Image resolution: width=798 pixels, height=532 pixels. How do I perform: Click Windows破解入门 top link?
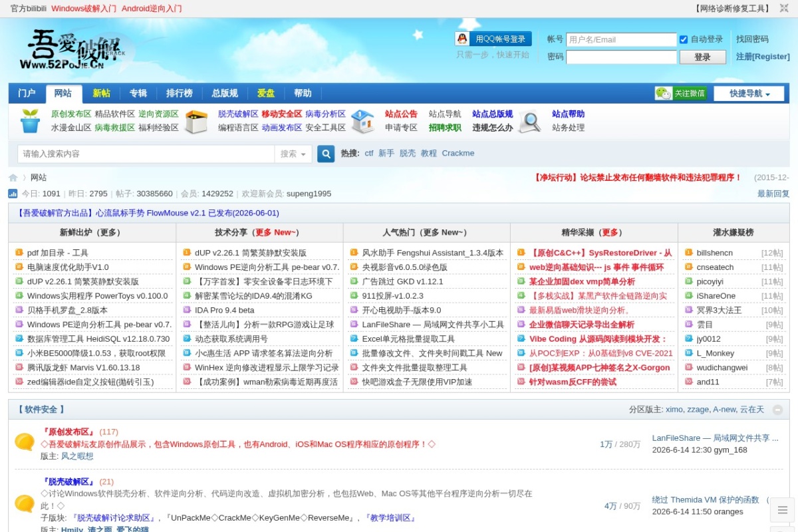tap(84, 9)
